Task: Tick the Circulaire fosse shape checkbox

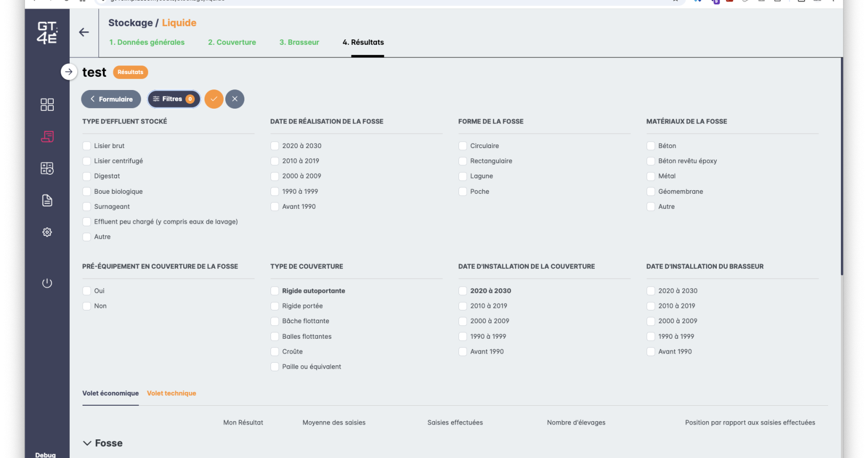Action: tap(463, 146)
